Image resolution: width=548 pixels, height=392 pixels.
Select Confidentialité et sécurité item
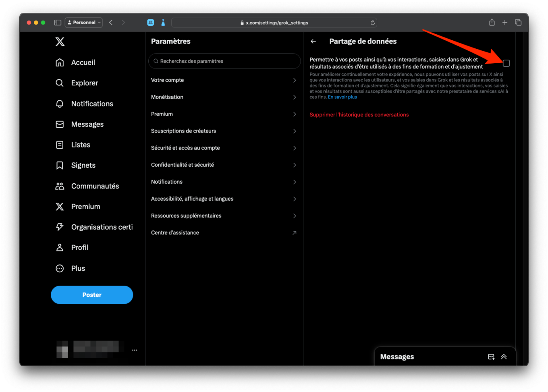point(224,165)
